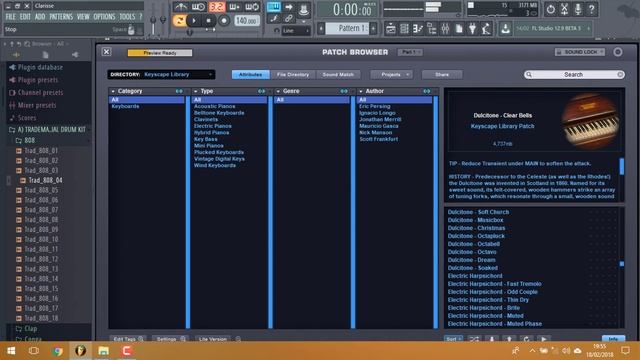This screenshot has height=360, width=640.
Task: Open the Mixer icon
Action: pos(445,29)
